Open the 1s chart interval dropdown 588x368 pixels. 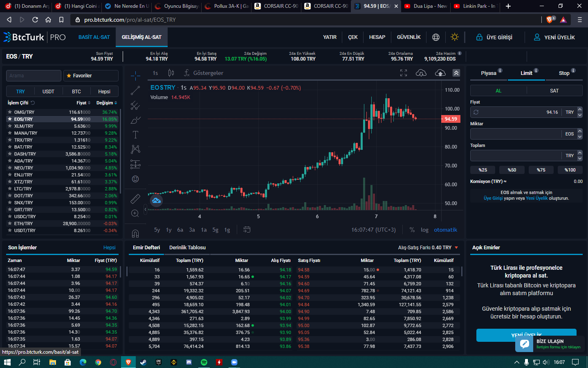coord(155,73)
